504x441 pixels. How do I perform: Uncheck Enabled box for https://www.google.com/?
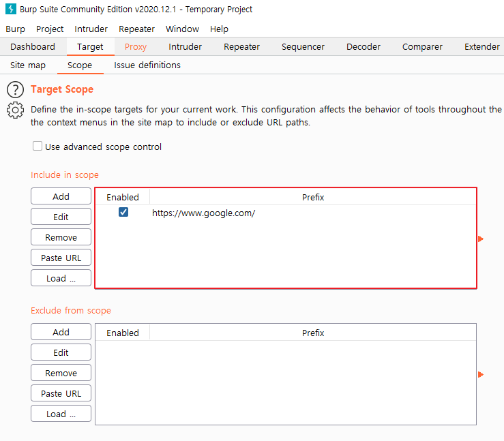123,212
